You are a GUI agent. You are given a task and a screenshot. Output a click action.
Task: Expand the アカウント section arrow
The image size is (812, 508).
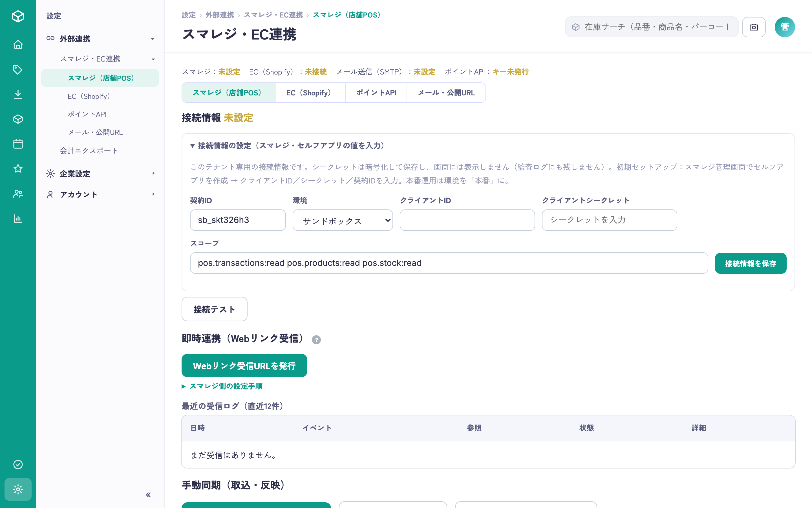coord(153,194)
